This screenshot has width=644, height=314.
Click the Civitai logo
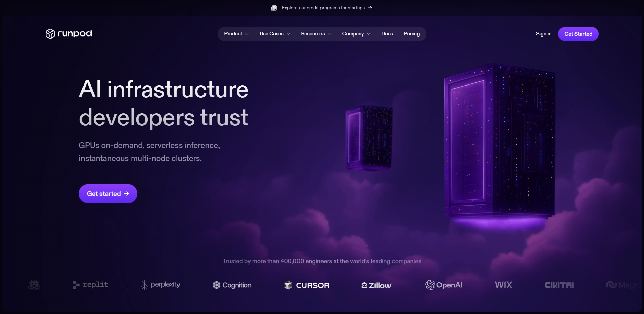point(559,285)
